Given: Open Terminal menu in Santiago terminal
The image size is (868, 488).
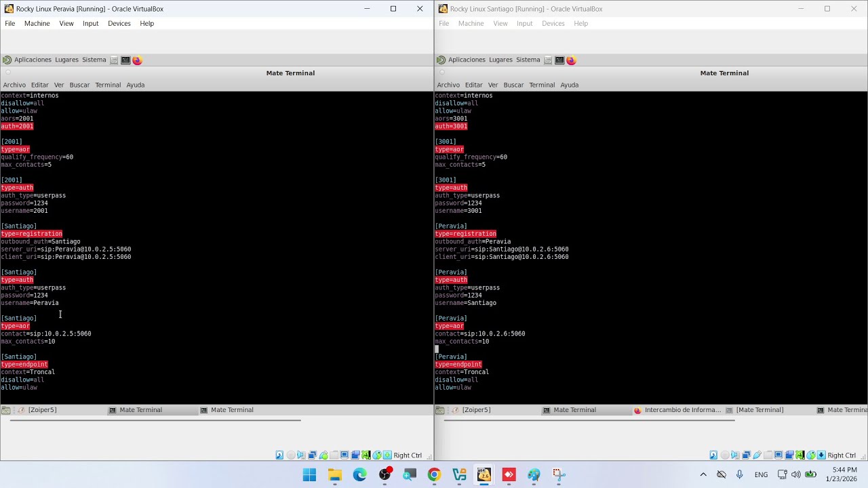Looking at the screenshot, I should pyautogui.click(x=542, y=85).
